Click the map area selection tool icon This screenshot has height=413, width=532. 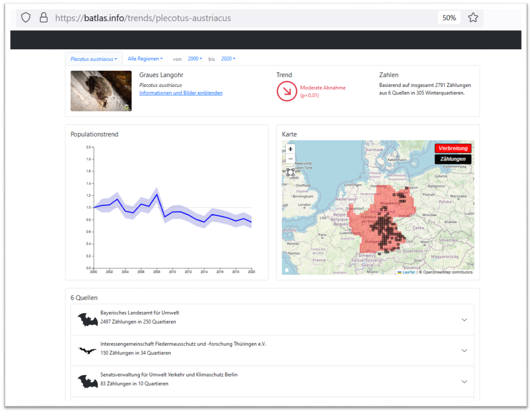pyautogui.click(x=290, y=172)
